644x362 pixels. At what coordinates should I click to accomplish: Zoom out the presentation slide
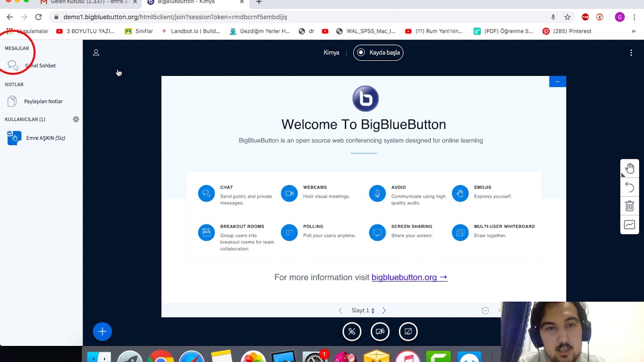pyautogui.click(x=485, y=311)
